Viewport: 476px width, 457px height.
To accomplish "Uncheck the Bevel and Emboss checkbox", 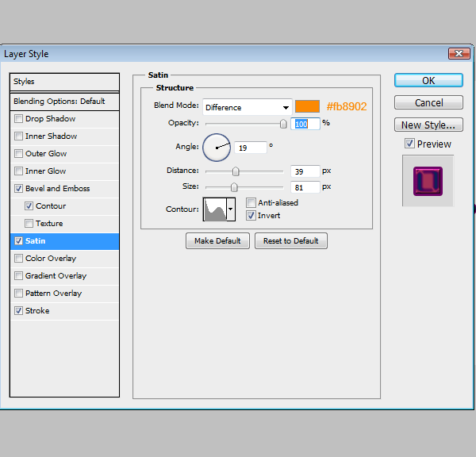I will (x=18, y=189).
